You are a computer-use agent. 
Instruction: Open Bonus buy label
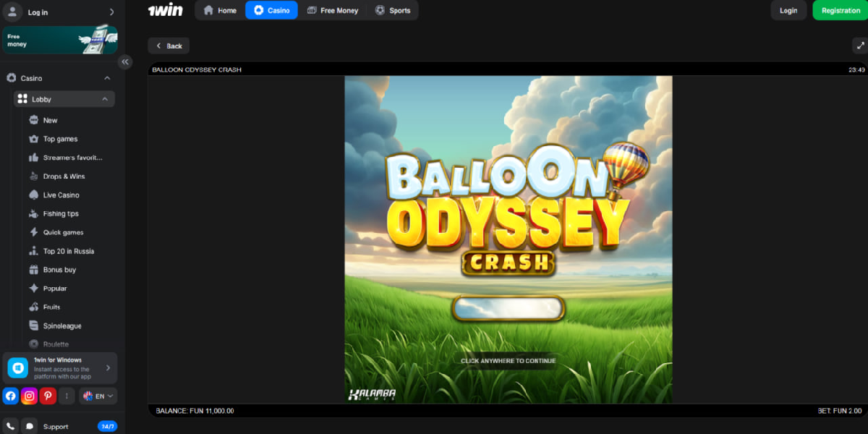click(59, 270)
